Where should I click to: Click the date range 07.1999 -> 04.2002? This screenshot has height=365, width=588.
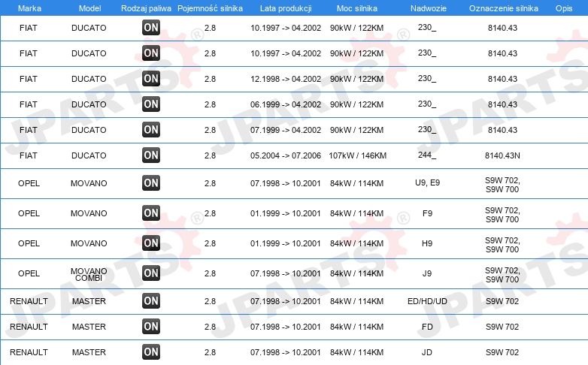[286, 130]
